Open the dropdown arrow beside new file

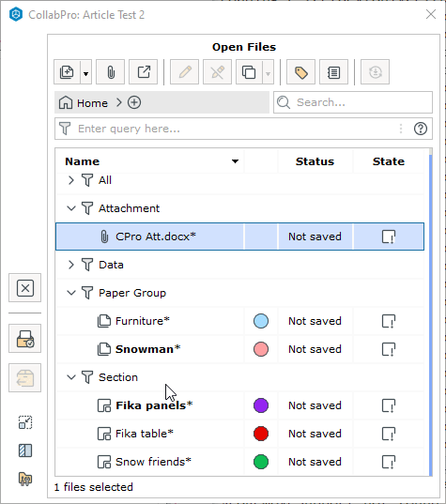coord(85,72)
